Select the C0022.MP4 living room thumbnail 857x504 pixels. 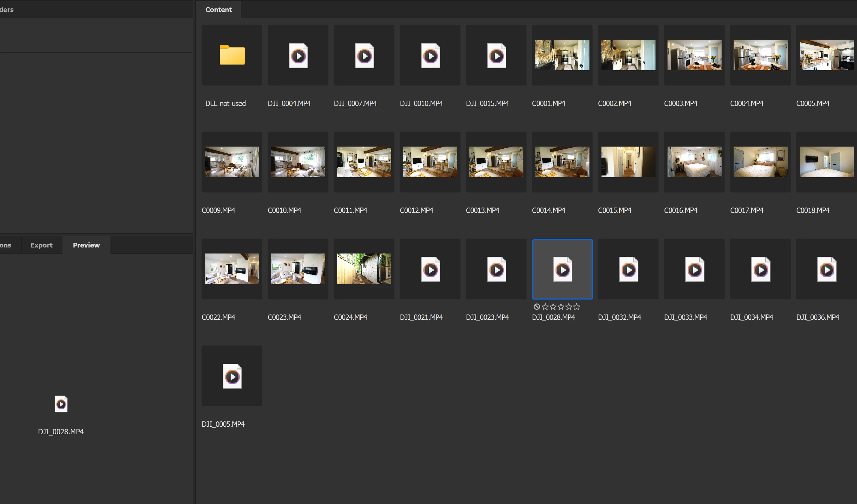pos(232,269)
